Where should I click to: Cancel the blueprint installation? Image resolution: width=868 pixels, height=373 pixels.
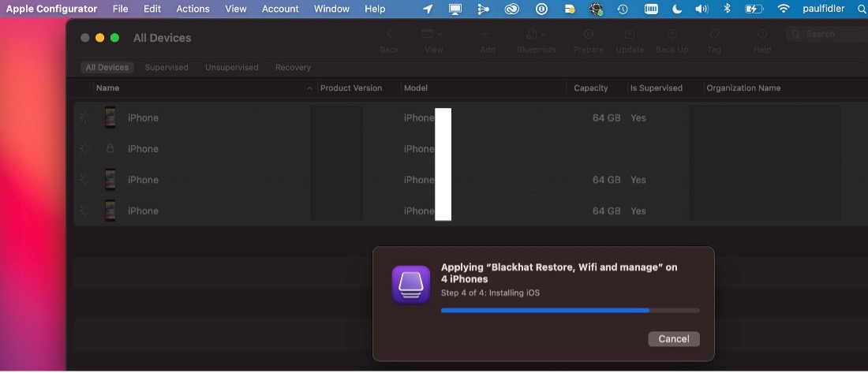click(x=674, y=339)
